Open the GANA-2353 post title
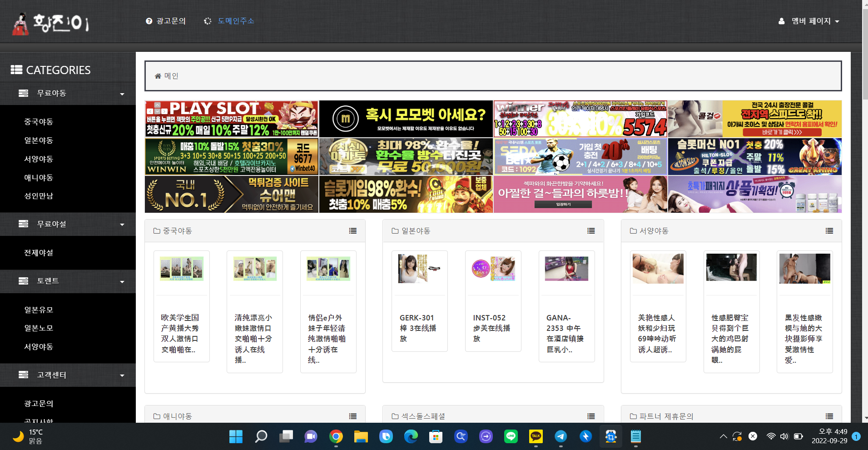Viewport: 868px width, 450px height. tap(565, 334)
